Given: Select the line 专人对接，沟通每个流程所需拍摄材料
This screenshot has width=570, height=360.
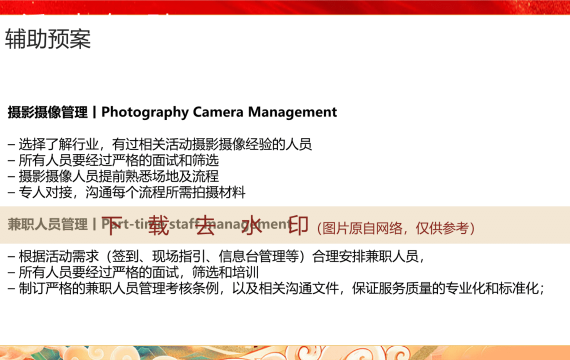Looking at the screenshot, I should [127, 192].
